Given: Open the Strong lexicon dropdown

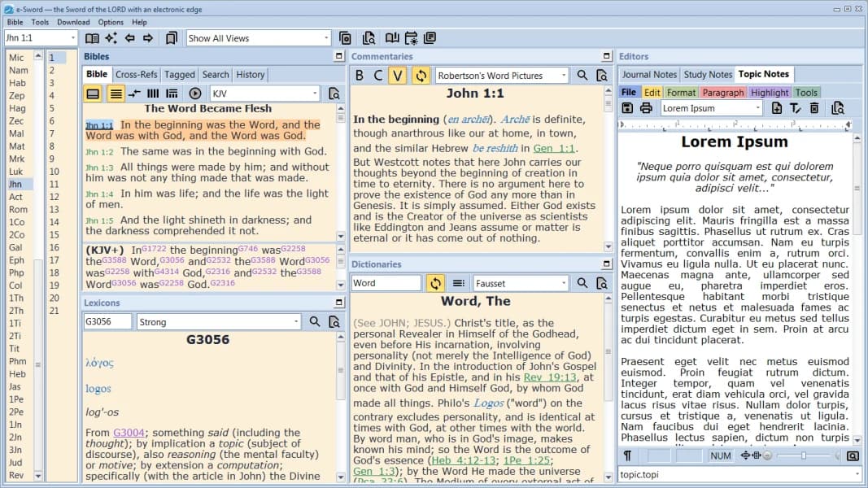Looking at the screenshot, I should click(295, 321).
